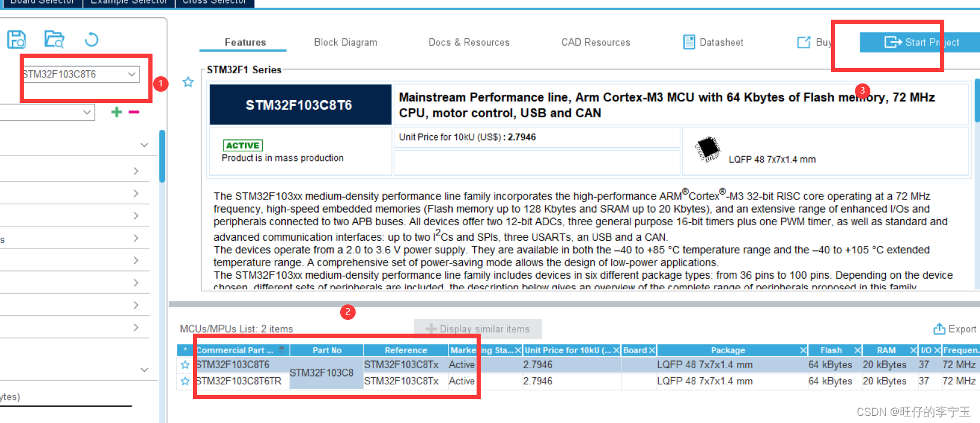Close the Board column using its X
The height and width of the screenshot is (423, 980).
pyautogui.click(x=652, y=350)
